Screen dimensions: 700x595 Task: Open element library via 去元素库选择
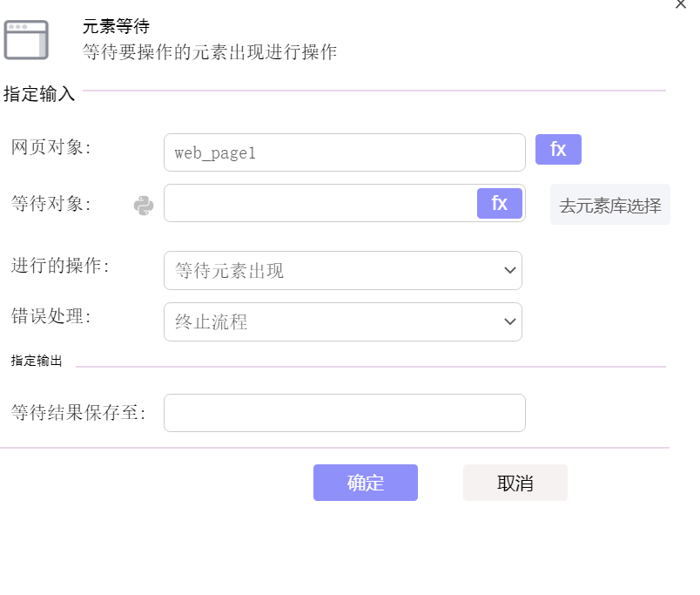(609, 205)
